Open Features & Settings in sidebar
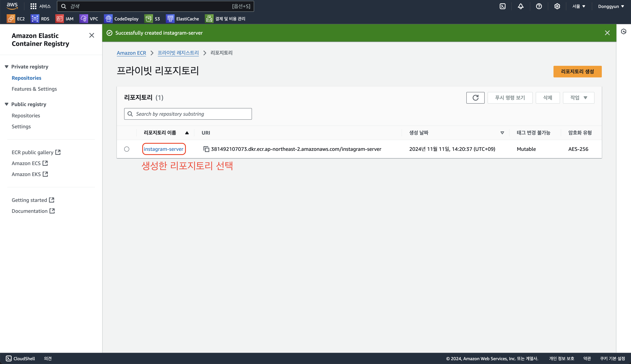Viewport: 631px width, 364px height. [x=34, y=89]
